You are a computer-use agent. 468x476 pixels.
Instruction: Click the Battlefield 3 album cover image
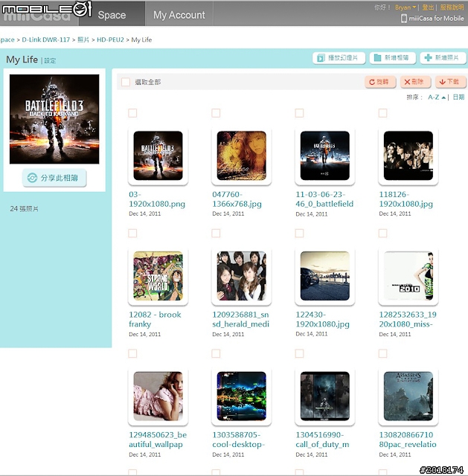[x=54, y=119]
